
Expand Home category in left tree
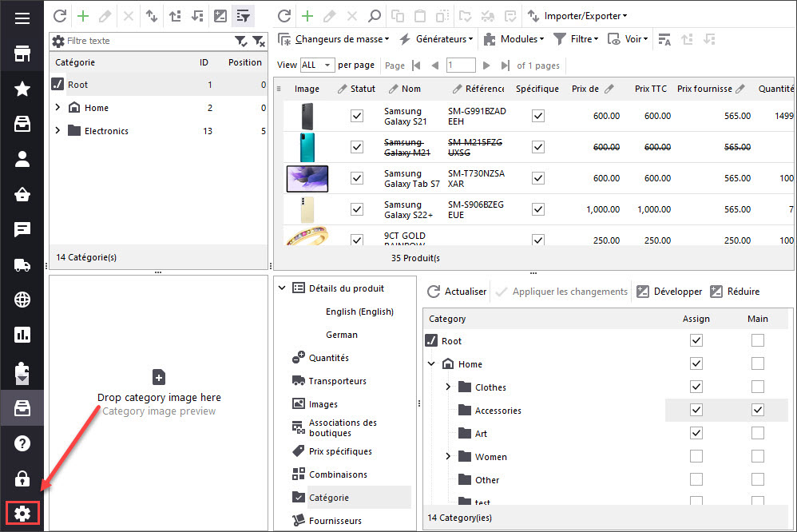tap(57, 107)
